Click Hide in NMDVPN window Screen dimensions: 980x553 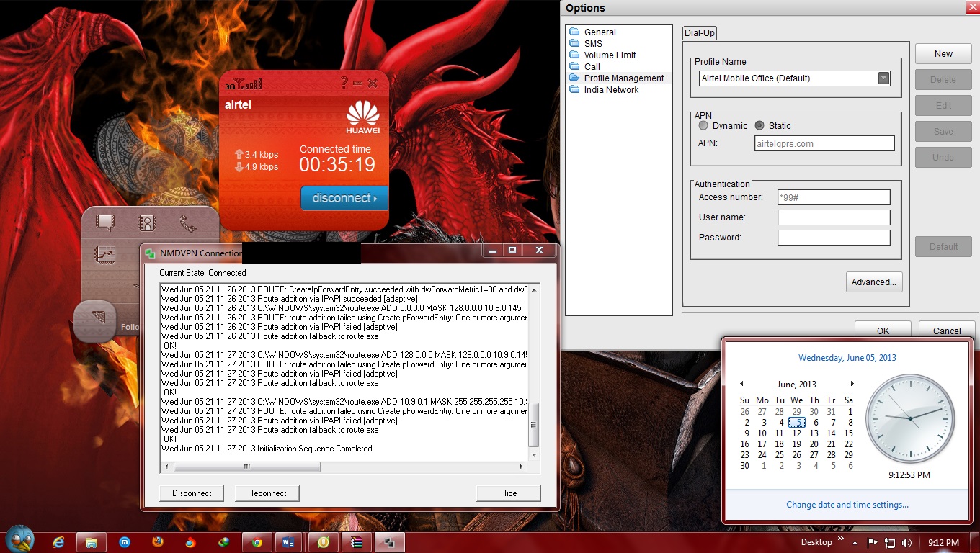point(509,493)
